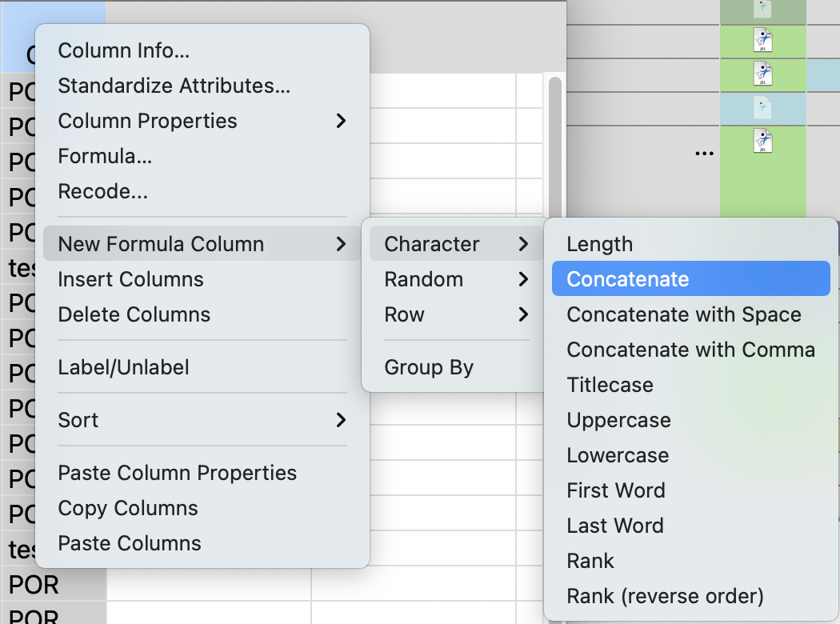
Task: Choose Standardize Attributes… menu entry
Action: (174, 86)
